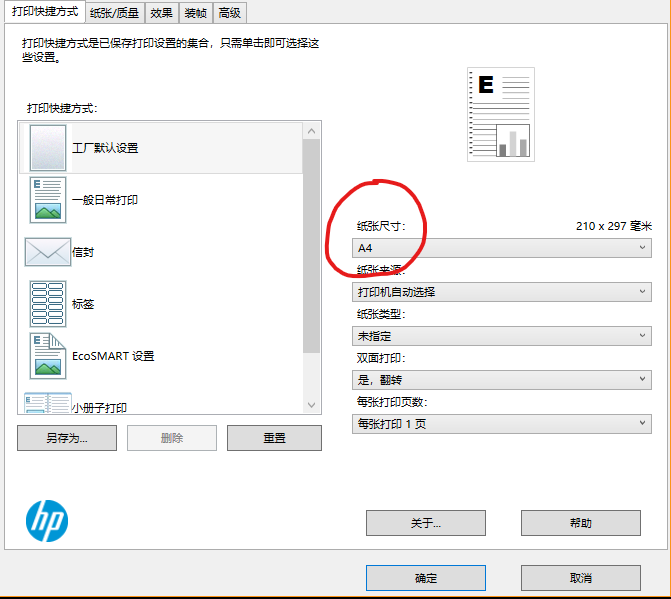The height and width of the screenshot is (599, 671).
Task: Click the 一般日常打印 shortcut icon
Action: pos(48,200)
